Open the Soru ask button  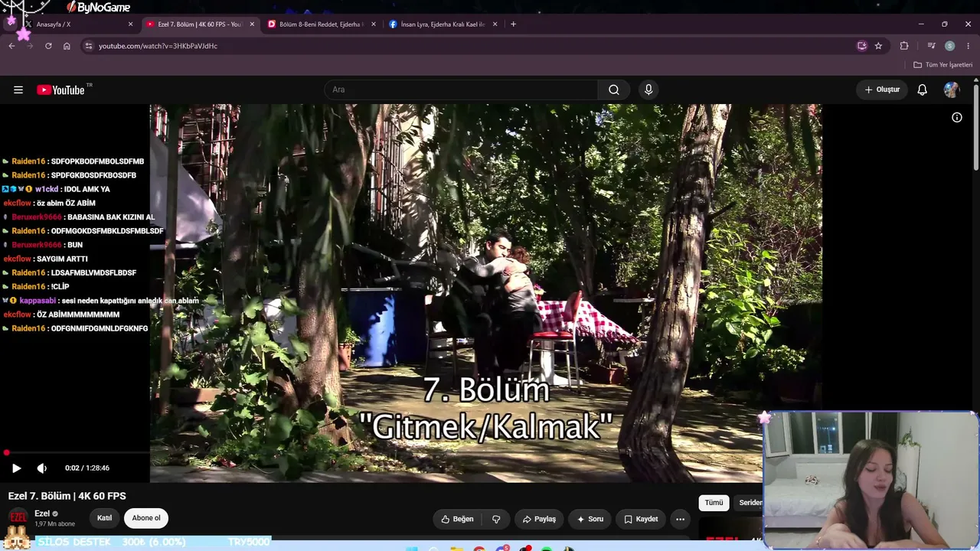click(x=590, y=519)
